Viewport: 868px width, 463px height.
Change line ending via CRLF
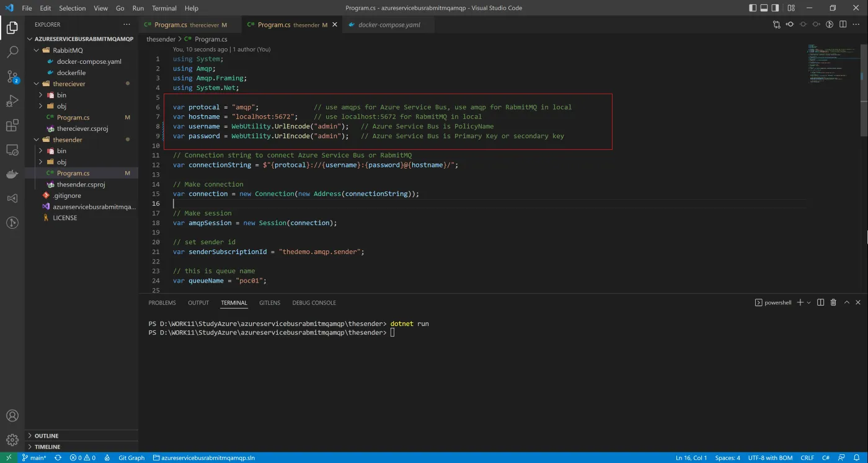[x=807, y=458]
